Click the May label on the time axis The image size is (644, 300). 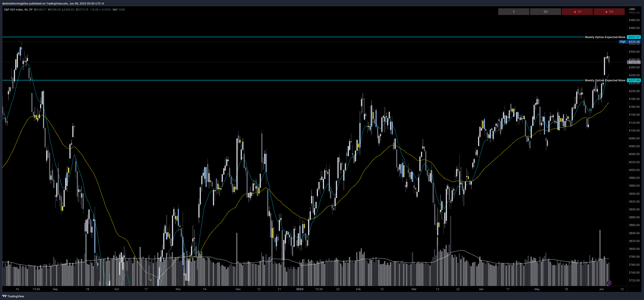pos(537,289)
